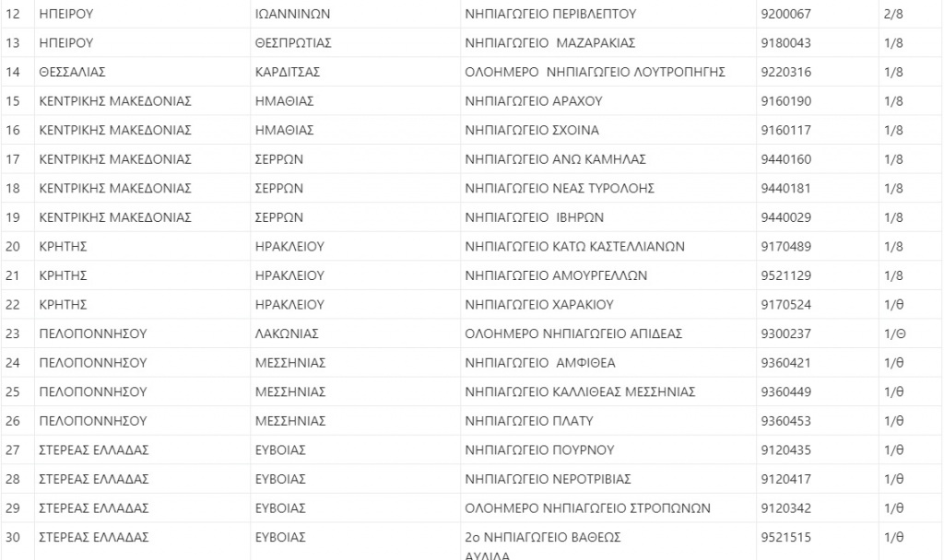Viewport: 944px width, 560px height.
Task: Click the ΝΗΠΙΑΓΩΓΕΙΟ ΠΕΡΙΒΛΕΠΤΟΥ school cell
Action: click(x=550, y=14)
